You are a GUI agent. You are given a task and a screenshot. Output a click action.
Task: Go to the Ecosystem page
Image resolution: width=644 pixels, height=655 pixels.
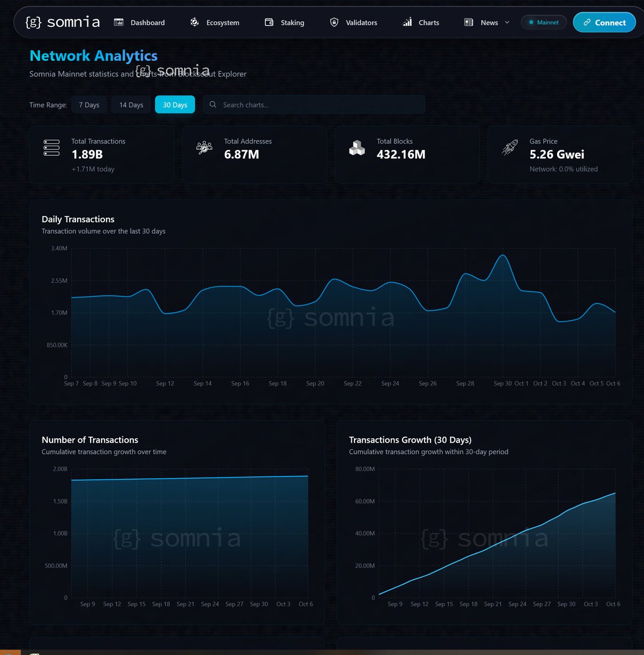point(223,22)
